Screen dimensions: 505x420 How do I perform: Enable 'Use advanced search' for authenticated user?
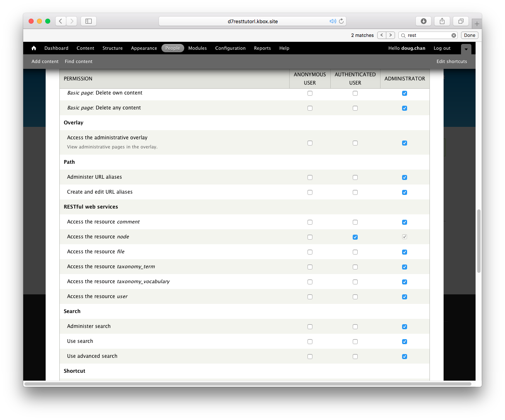(x=355, y=357)
